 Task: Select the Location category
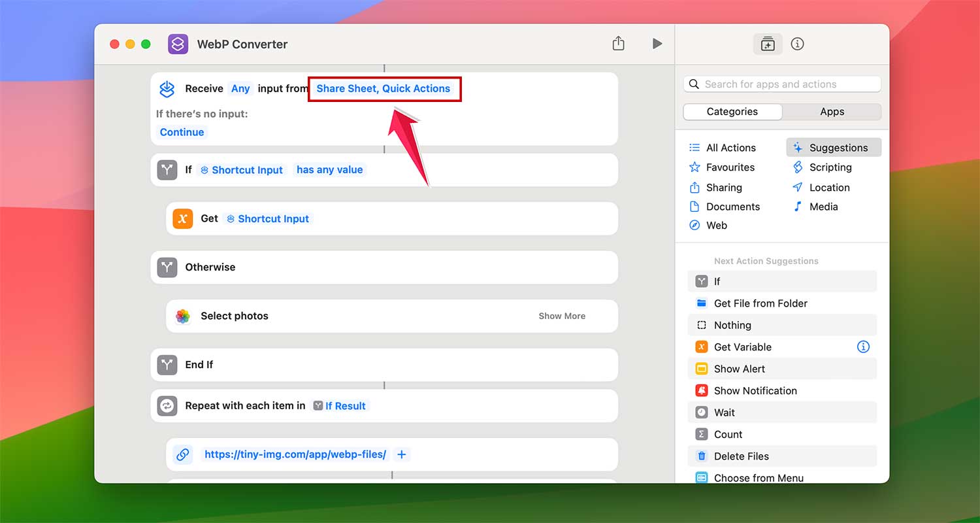[x=826, y=188]
